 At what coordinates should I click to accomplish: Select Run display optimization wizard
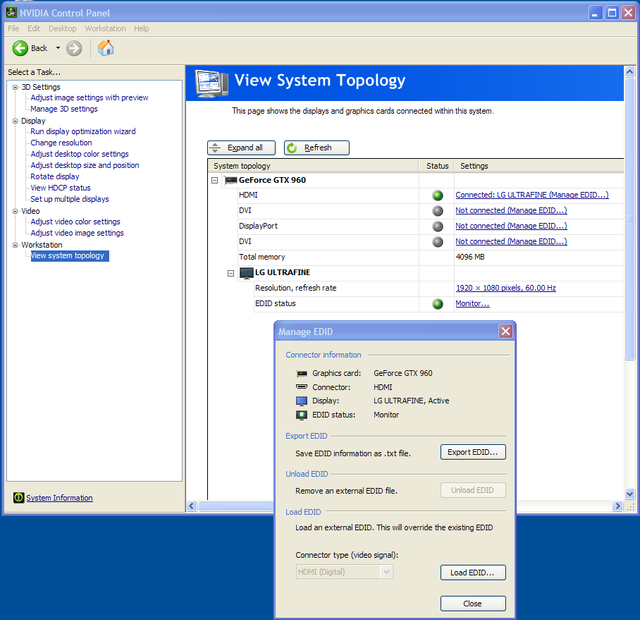pyautogui.click(x=83, y=132)
